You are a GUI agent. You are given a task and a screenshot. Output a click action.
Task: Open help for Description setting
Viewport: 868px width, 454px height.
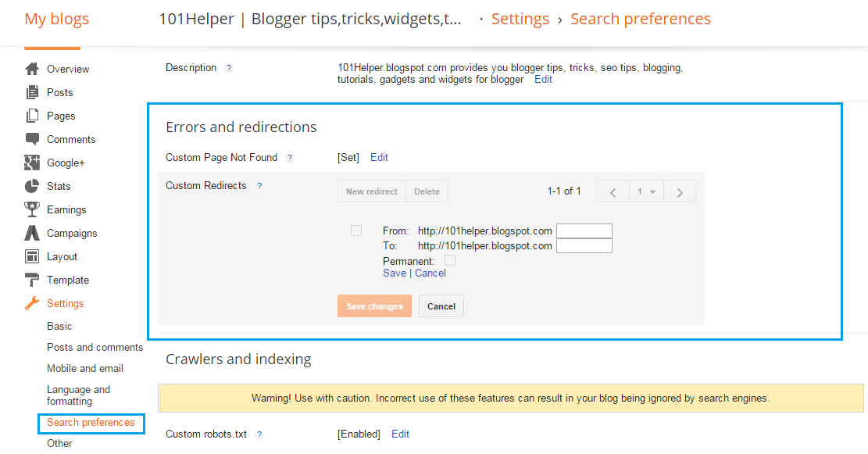click(229, 68)
